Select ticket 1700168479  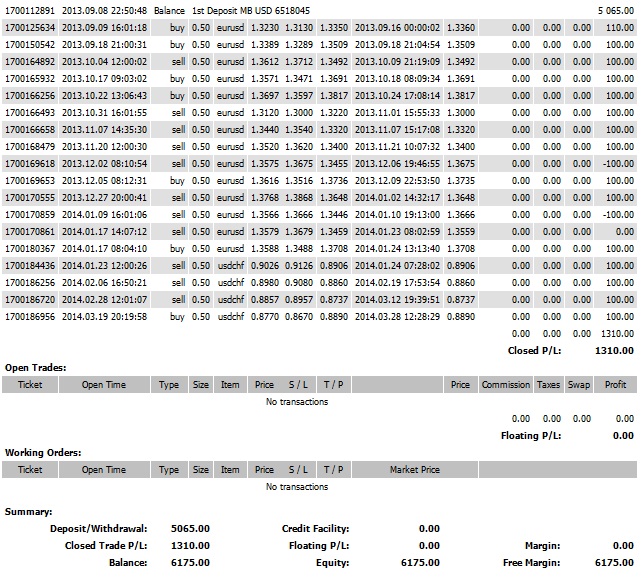[x=30, y=146]
